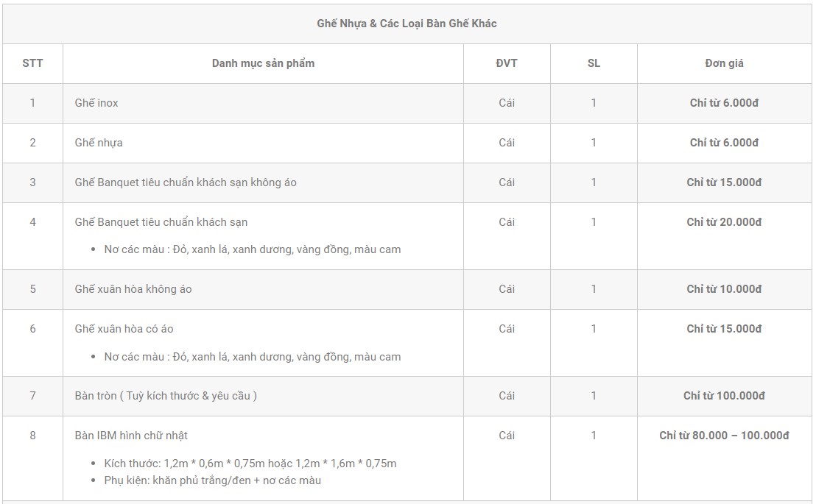Click "Ghế Banquet tiêu chuẩn khách sạn không áo"
Screen dimensions: 816x504
[x=186, y=182]
